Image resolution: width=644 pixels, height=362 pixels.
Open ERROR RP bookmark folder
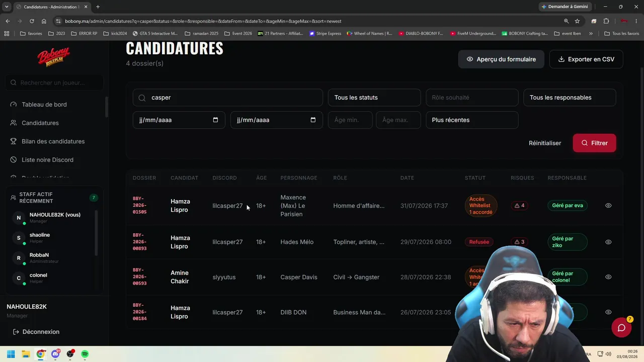click(84, 34)
